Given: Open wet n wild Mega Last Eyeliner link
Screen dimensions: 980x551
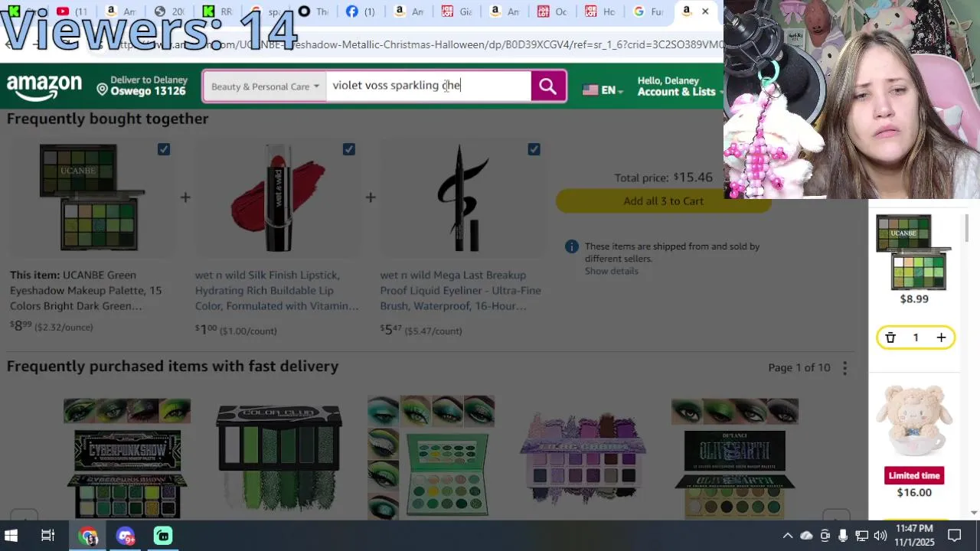Looking at the screenshot, I should [x=460, y=291].
